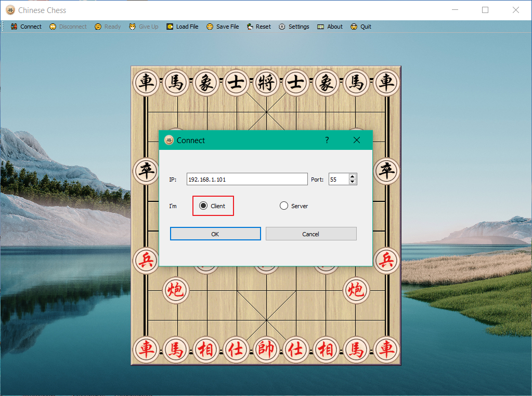
Task: Click the Quit toolbar icon
Action: [x=354, y=27]
